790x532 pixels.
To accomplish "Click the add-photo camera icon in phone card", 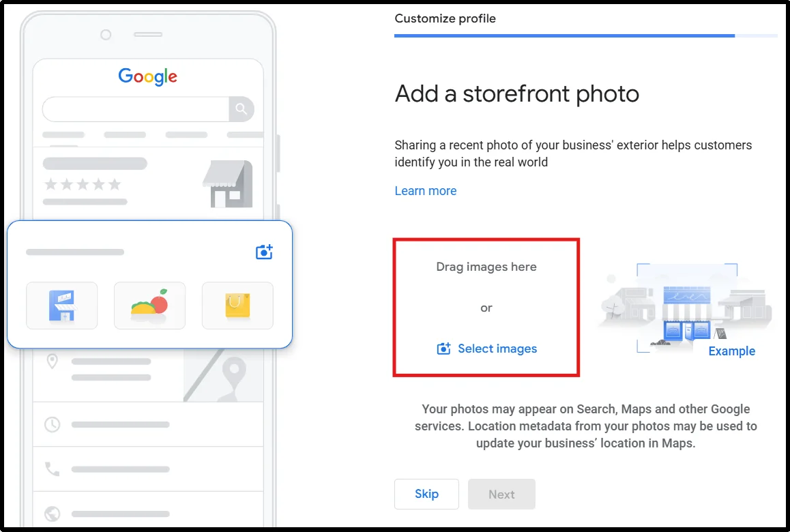I will pyautogui.click(x=265, y=252).
